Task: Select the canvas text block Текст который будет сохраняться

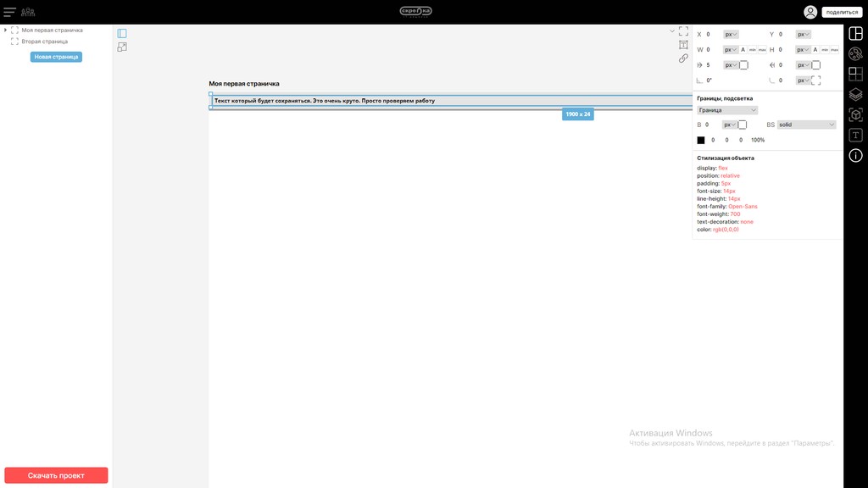Action: click(x=325, y=101)
